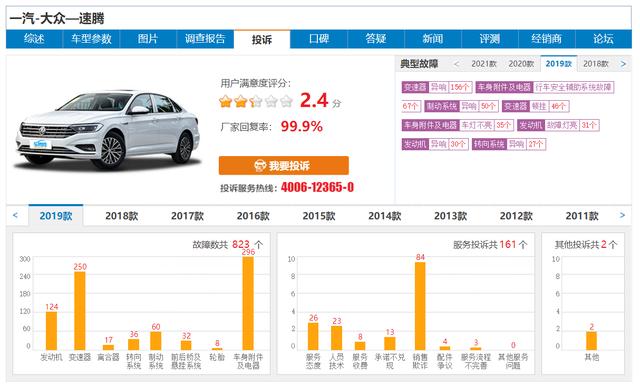This screenshot has height=386, width=640.
Task: Open the 图片 tab
Action: pyautogui.click(x=148, y=39)
